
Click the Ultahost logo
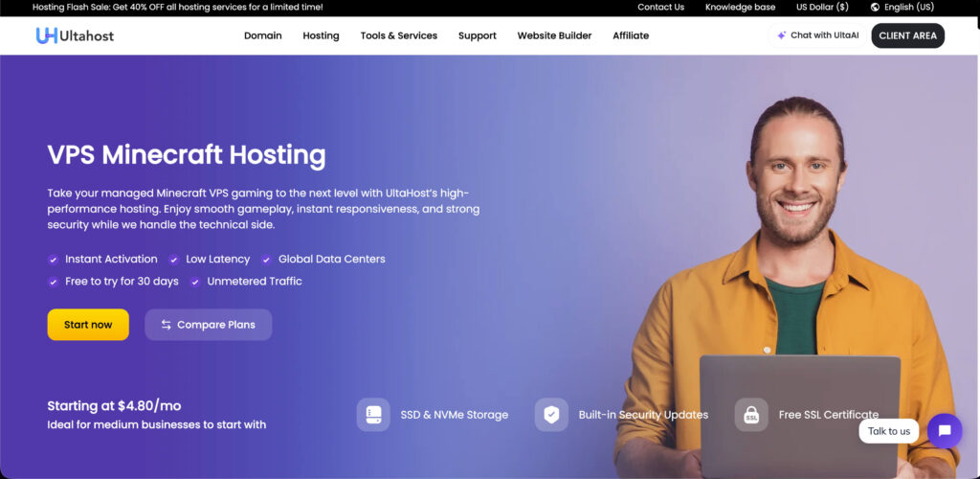[75, 35]
